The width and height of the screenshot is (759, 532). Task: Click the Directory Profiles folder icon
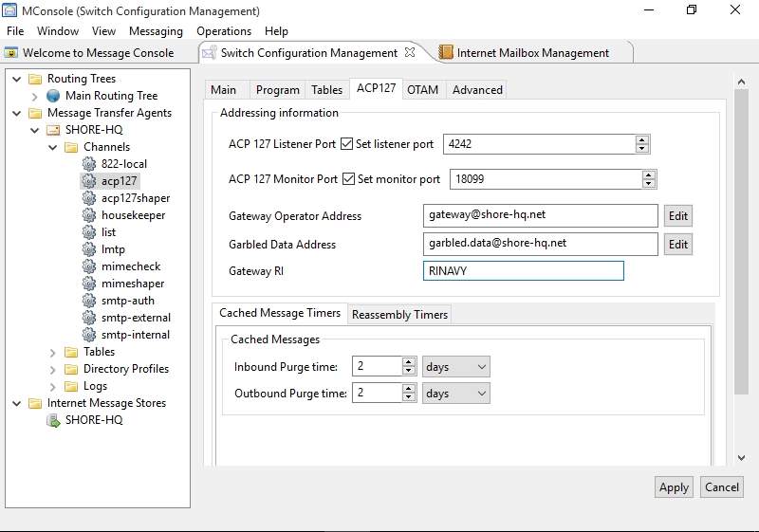click(x=71, y=369)
